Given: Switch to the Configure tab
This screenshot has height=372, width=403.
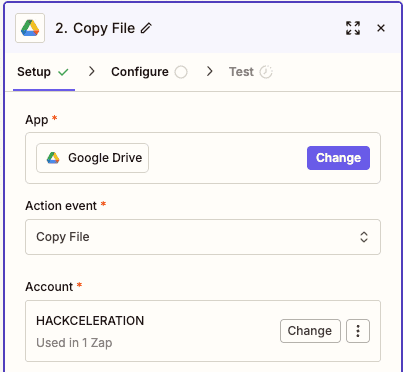Looking at the screenshot, I should tap(149, 72).
